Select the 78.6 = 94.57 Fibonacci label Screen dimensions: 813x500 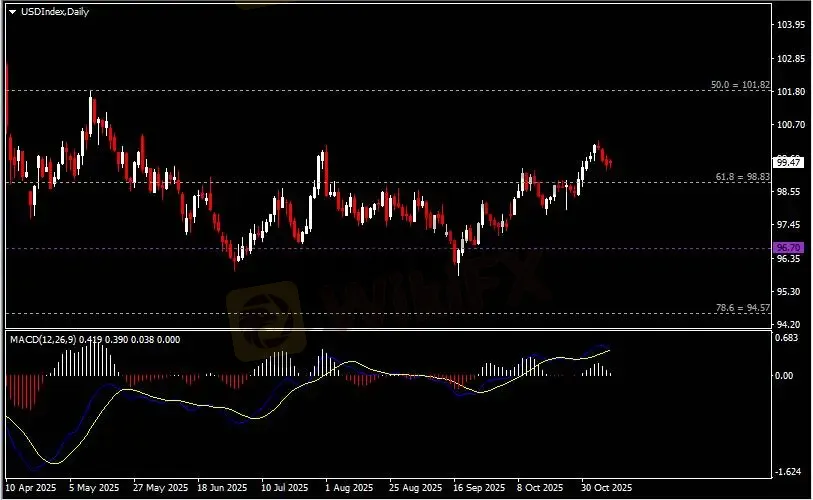click(742, 308)
